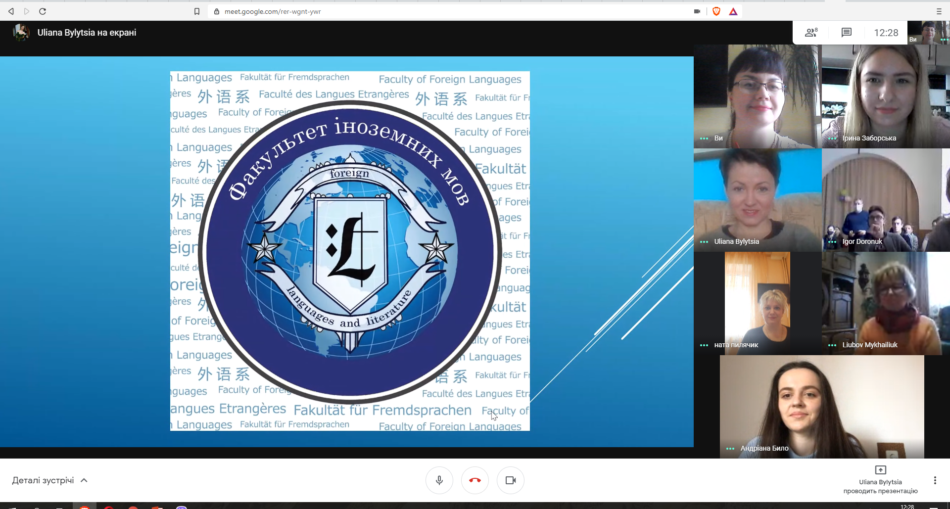Select Liubov Mykhailiuk's video tile
Screen dimensions: 950x509
point(884,302)
